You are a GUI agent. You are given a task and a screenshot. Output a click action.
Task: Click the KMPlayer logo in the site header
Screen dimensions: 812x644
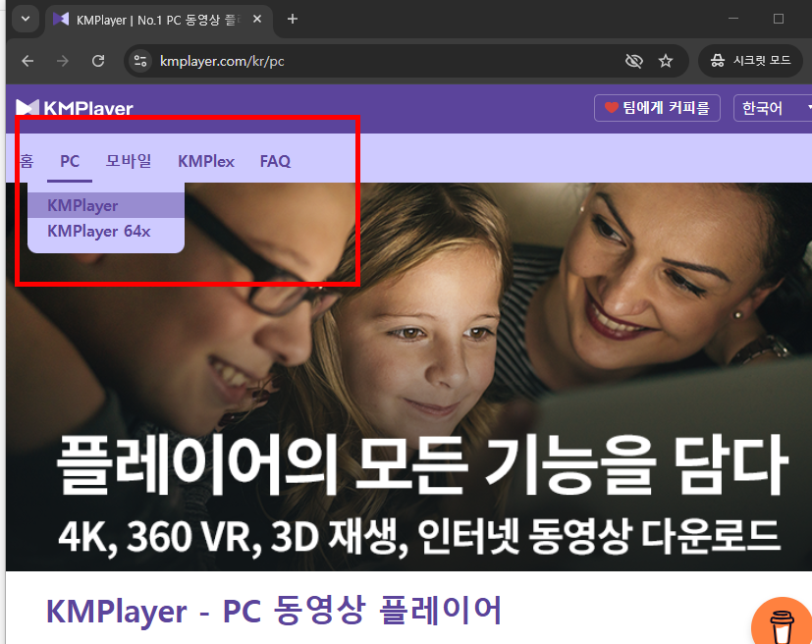pos(75,107)
